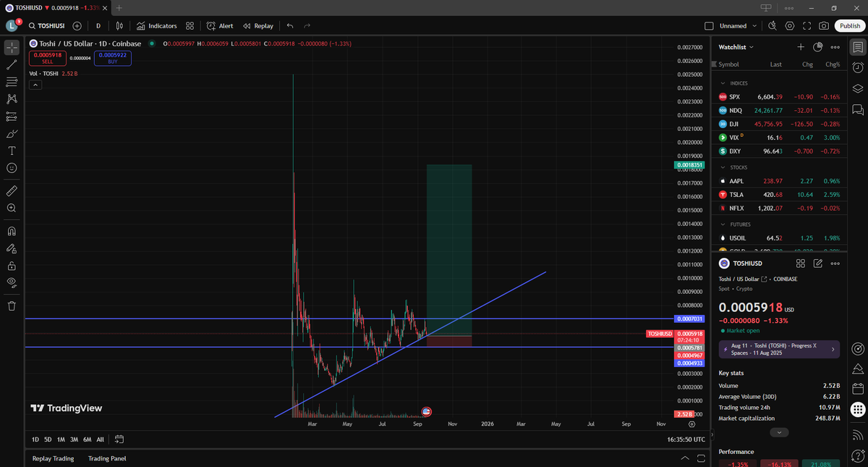Screen dimensions: 868x467
Task: Open the chart layout selector square
Action: (x=710, y=25)
